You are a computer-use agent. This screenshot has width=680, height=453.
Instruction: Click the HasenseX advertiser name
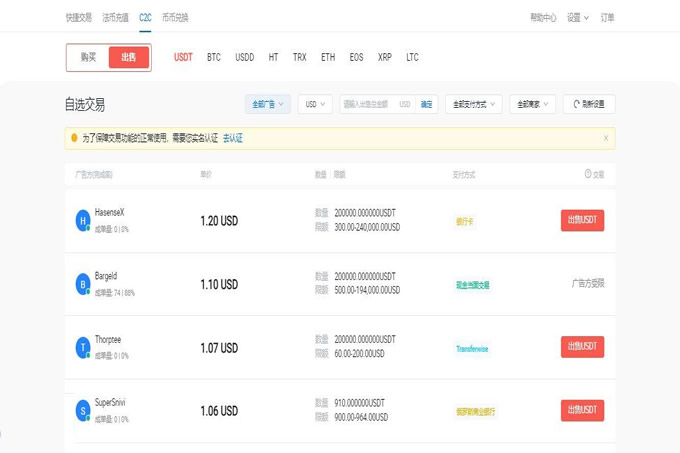(109, 212)
